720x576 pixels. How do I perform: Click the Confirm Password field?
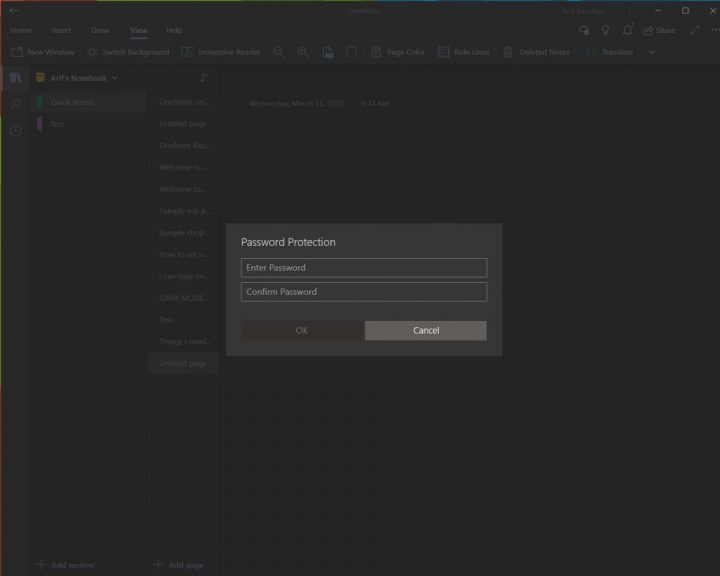[x=364, y=292]
